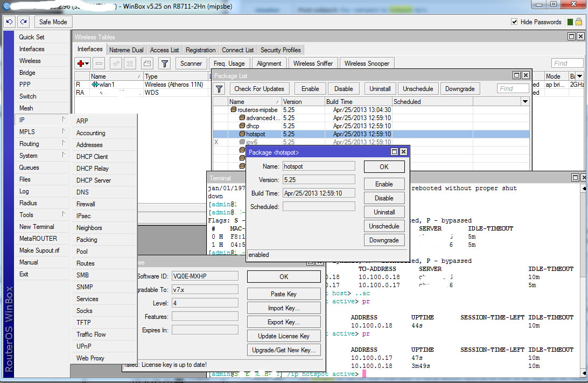Viewport: 588px width, 383px height.
Task: Open the Add button dropdown arrow
Action: pyautogui.click(x=87, y=64)
